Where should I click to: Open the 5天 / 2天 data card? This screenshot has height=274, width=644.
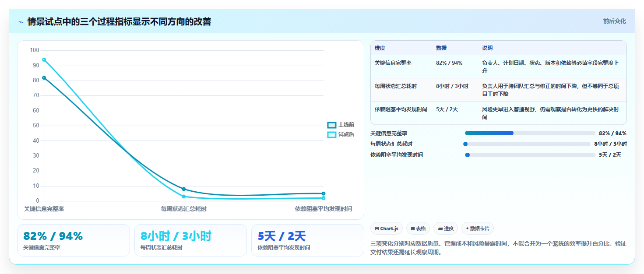pyautogui.click(x=308, y=240)
